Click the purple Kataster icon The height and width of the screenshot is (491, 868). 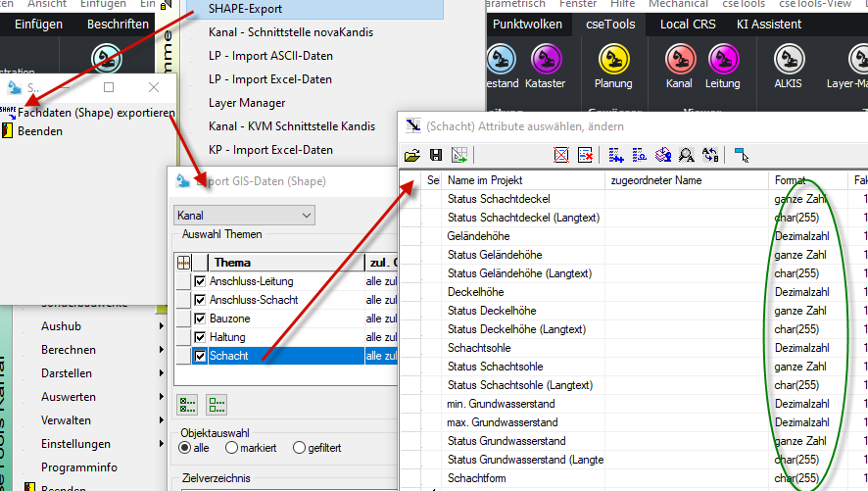(545, 61)
